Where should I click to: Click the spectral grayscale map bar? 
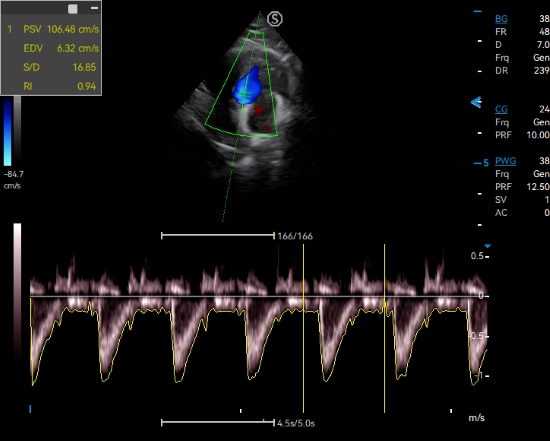[x=17, y=291]
